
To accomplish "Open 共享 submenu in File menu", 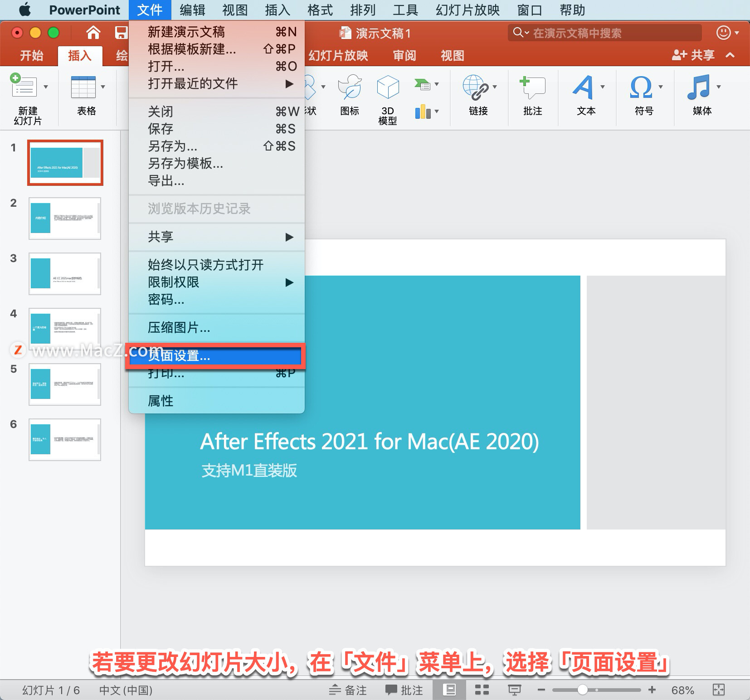I will pyautogui.click(x=217, y=237).
